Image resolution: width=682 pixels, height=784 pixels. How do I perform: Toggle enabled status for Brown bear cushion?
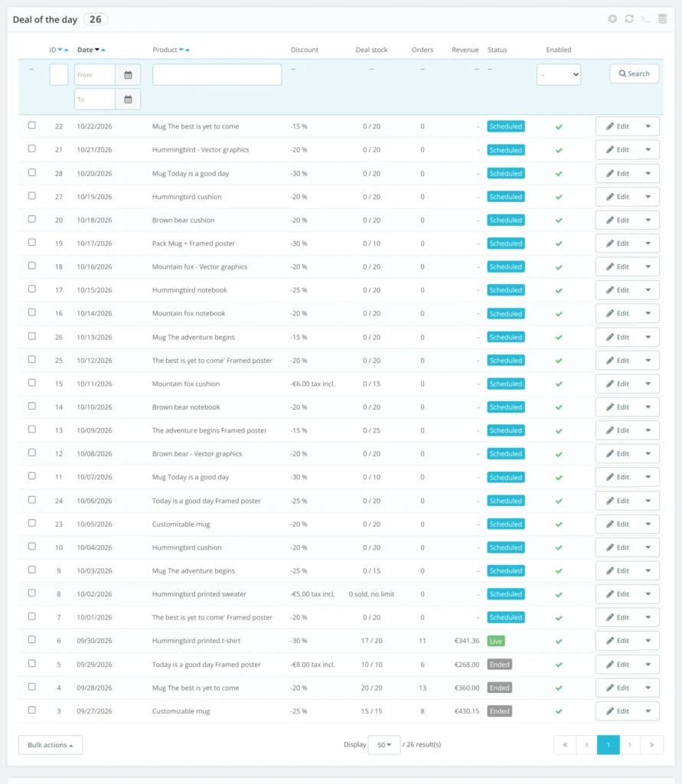[x=559, y=220]
